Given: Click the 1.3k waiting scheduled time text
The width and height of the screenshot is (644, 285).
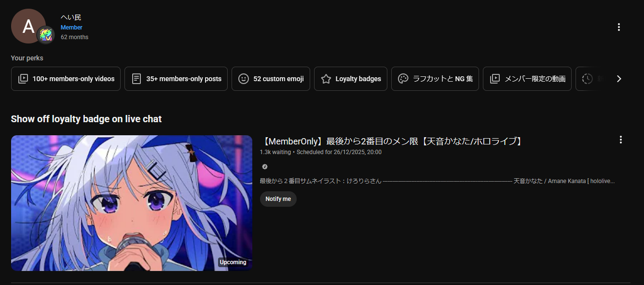Looking at the screenshot, I should 321,152.
